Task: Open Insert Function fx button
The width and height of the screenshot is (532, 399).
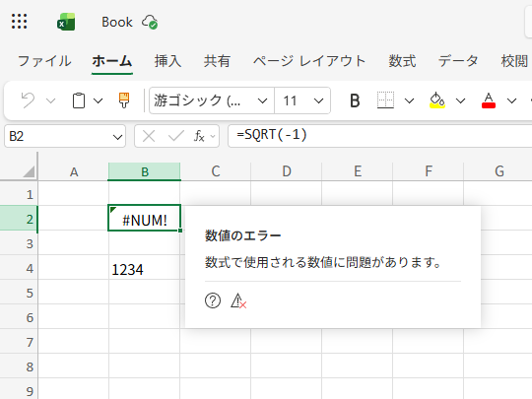Action: point(199,136)
